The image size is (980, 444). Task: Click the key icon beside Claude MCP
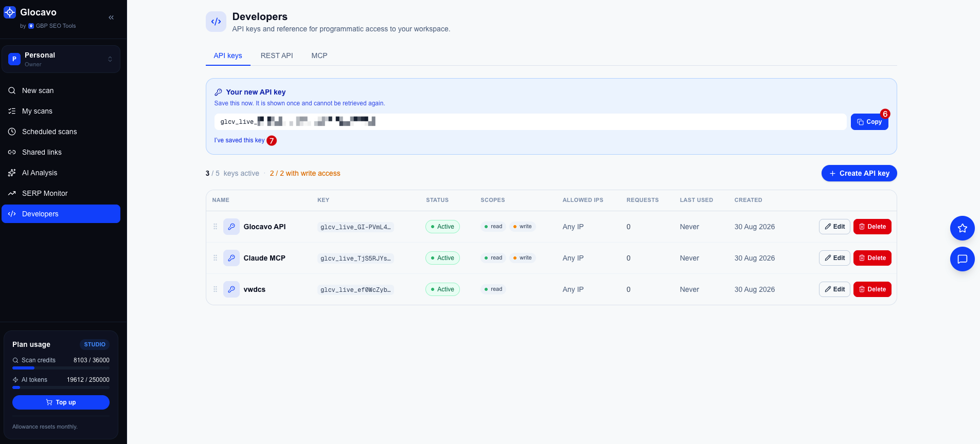[x=231, y=258]
